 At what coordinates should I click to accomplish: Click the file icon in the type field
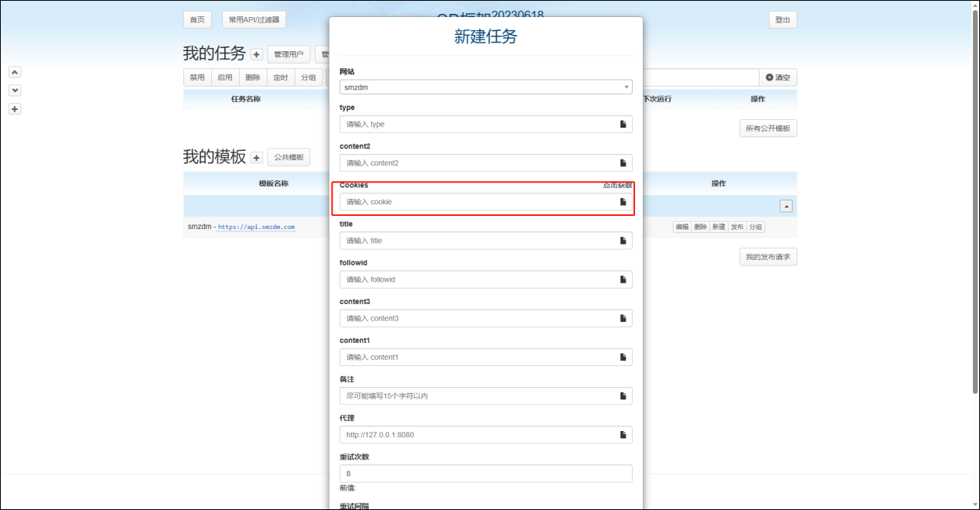pyautogui.click(x=623, y=124)
